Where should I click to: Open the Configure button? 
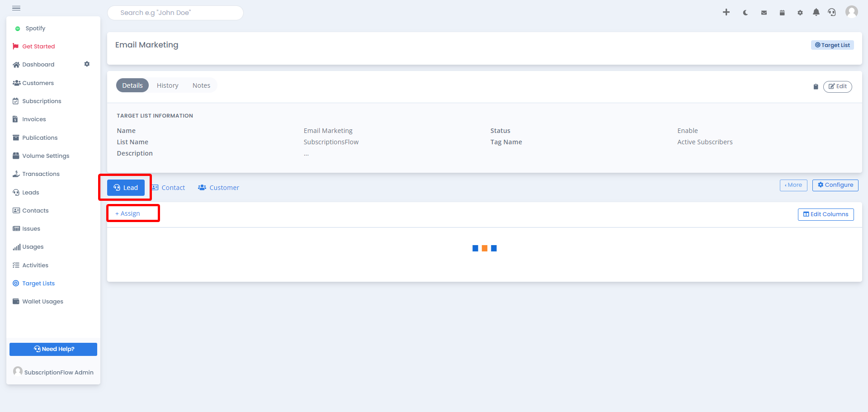[835, 185]
